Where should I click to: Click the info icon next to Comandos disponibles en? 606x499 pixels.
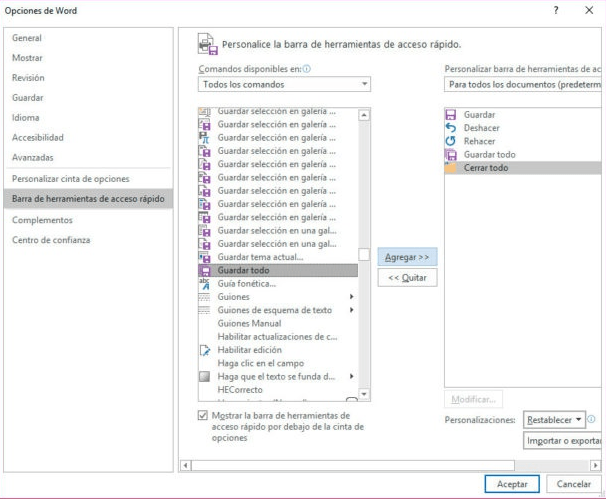[306, 69]
